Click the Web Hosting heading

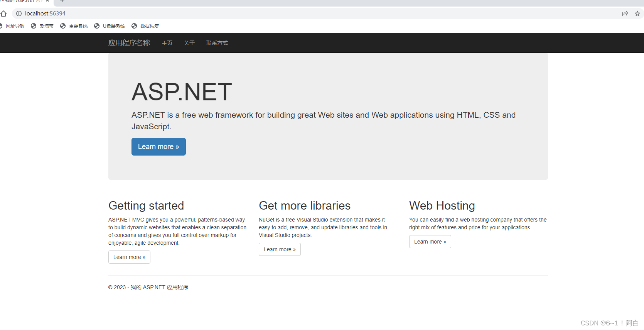pos(442,206)
